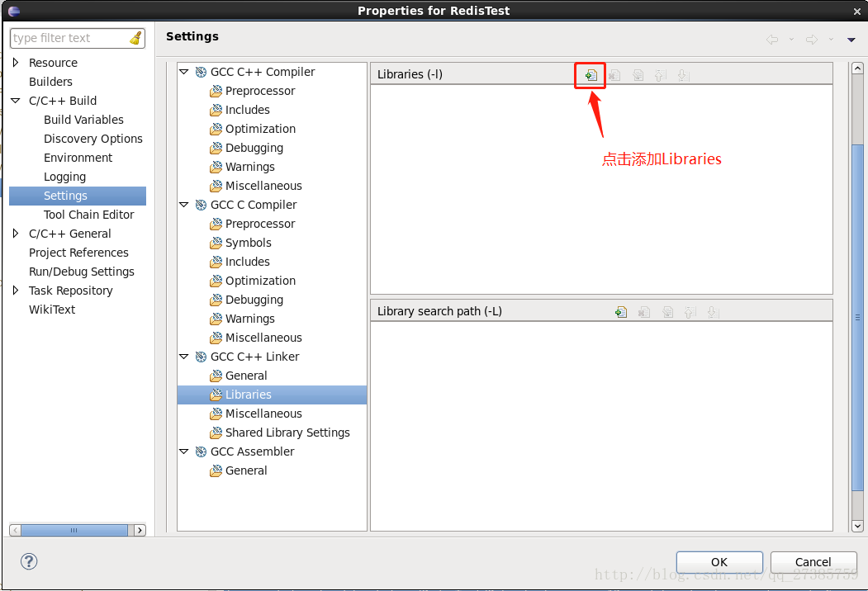The image size is (868, 591).
Task: Select Build Variables tree item
Action: click(83, 120)
